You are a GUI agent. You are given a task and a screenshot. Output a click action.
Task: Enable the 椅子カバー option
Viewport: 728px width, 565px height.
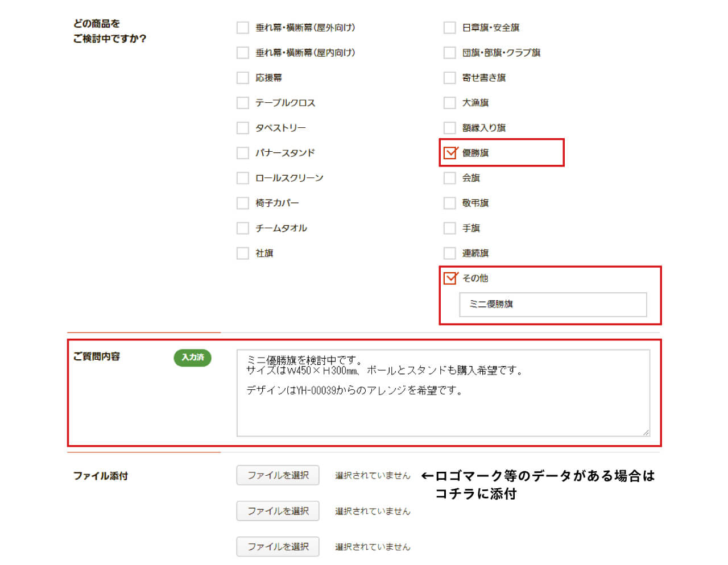coord(242,202)
